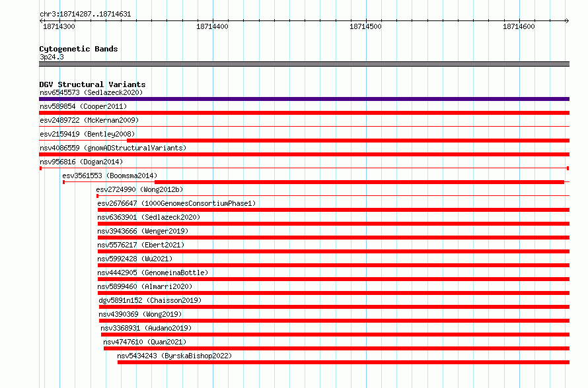The height and width of the screenshot is (388, 588).
Task: Click the DGV Structural Variants track title
Action: click(92, 84)
